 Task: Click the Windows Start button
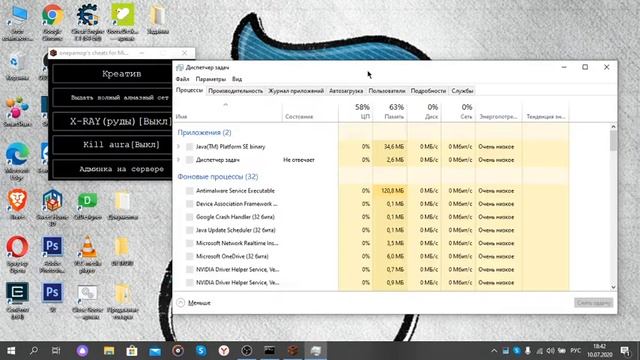(11, 351)
